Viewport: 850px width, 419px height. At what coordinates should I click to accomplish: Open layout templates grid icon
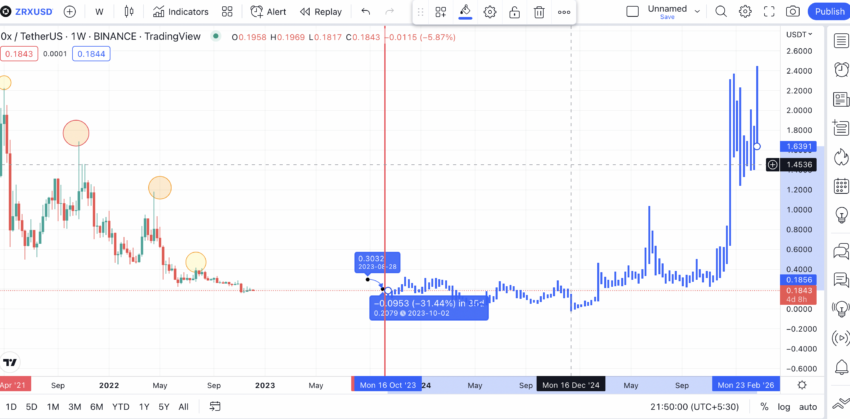[x=227, y=11]
